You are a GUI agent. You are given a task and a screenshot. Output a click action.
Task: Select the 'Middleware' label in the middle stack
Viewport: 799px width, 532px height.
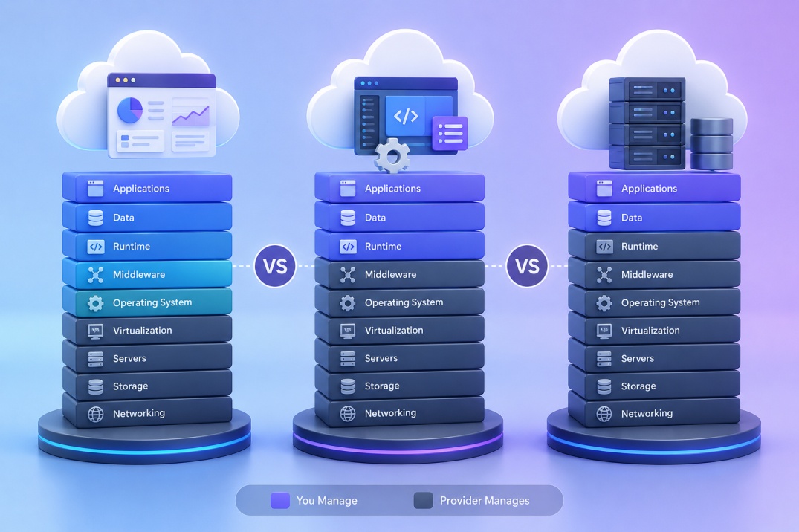tap(390, 275)
